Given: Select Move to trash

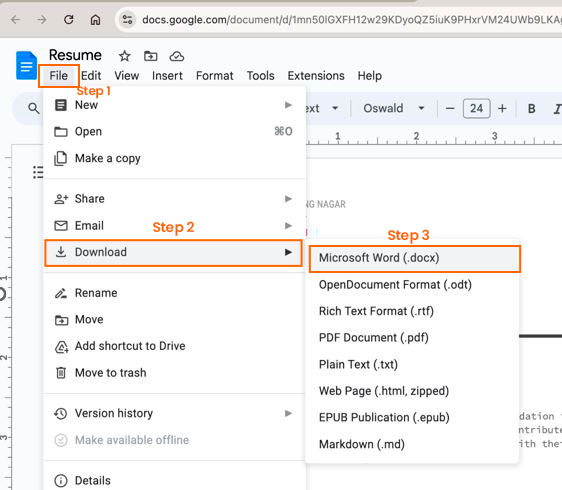Looking at the screenshot, I should coord(174,373).
